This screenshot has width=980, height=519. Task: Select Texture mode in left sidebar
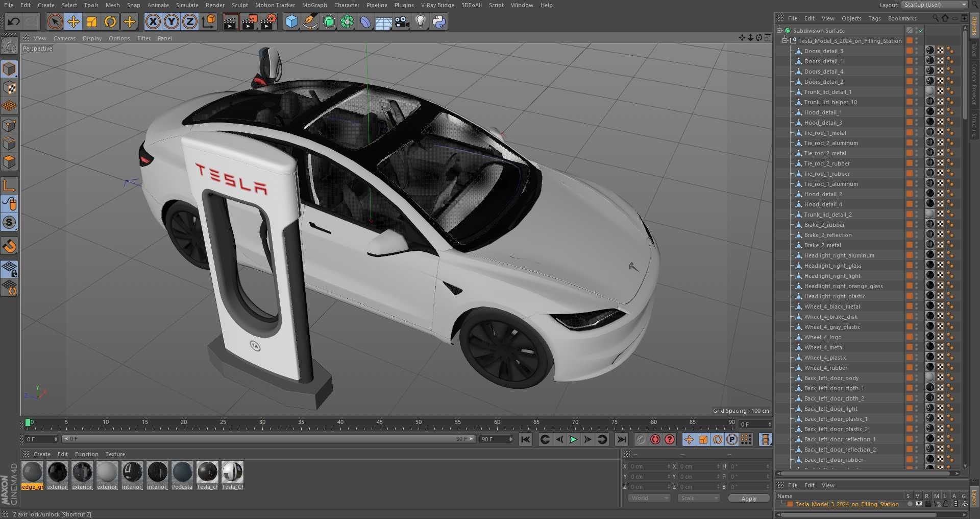click(x=9, y=87)
